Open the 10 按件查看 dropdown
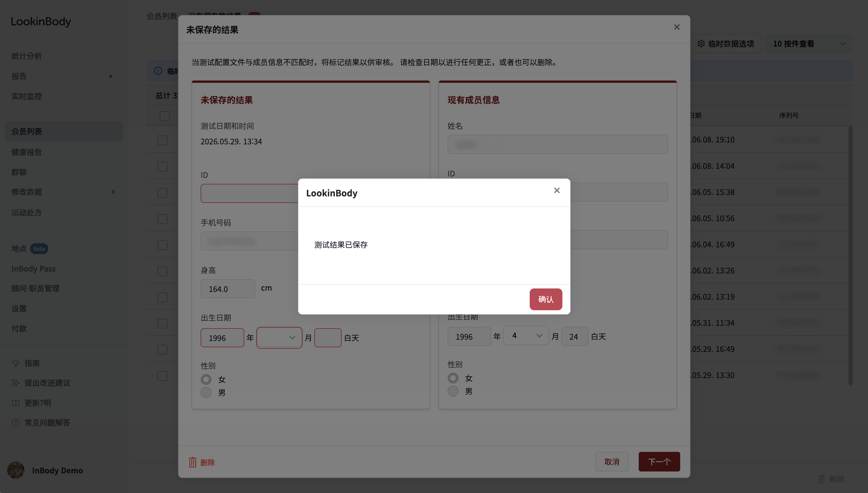This screenshot has width=868, height=493. coord(808,44)
